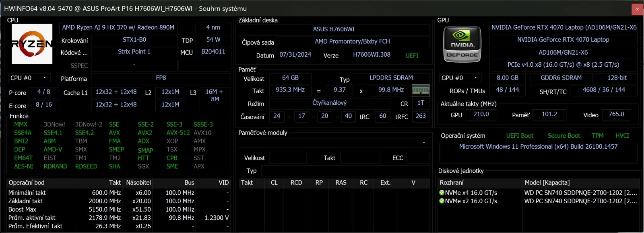Screen dimensions: 644x233
Task: Open the GPU #0 selector dropdown
Action: tap(460, 78)
